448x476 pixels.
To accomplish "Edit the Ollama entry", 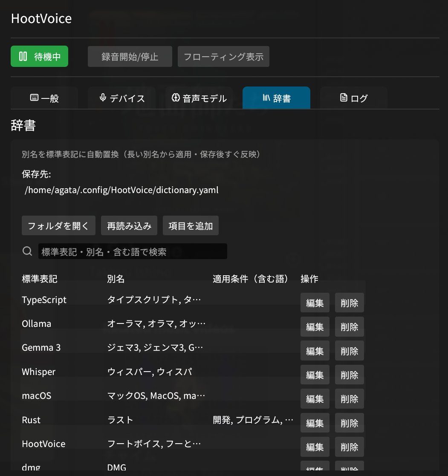I will click(x=315, y=327).
